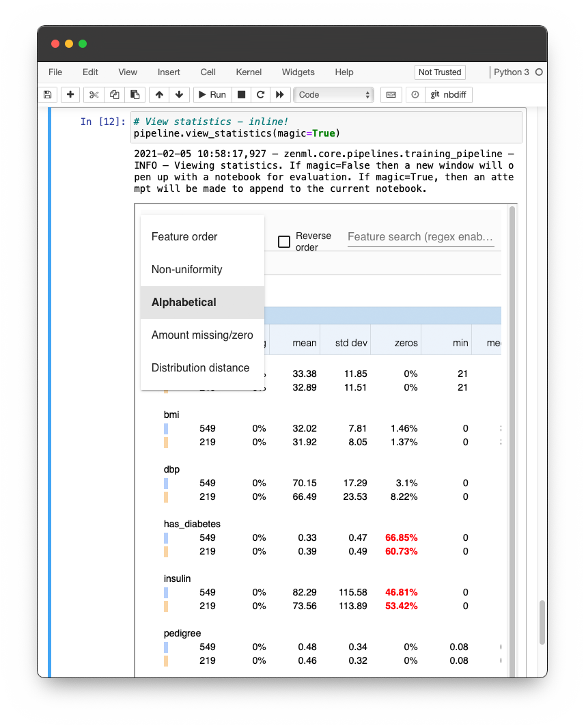Select Alphabetical sort option
Screen dimensions: 586x728
pyautogui.click(x=202, y=303)
